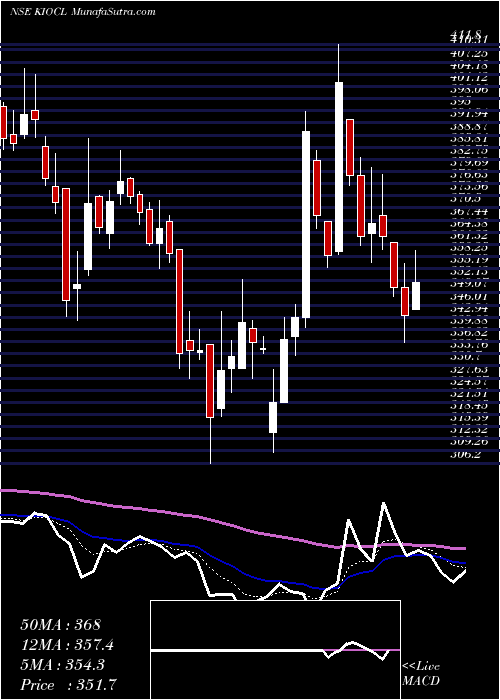
Task: Click inside the Live MACD histogram panel
Action: click(x=275, y=650)
